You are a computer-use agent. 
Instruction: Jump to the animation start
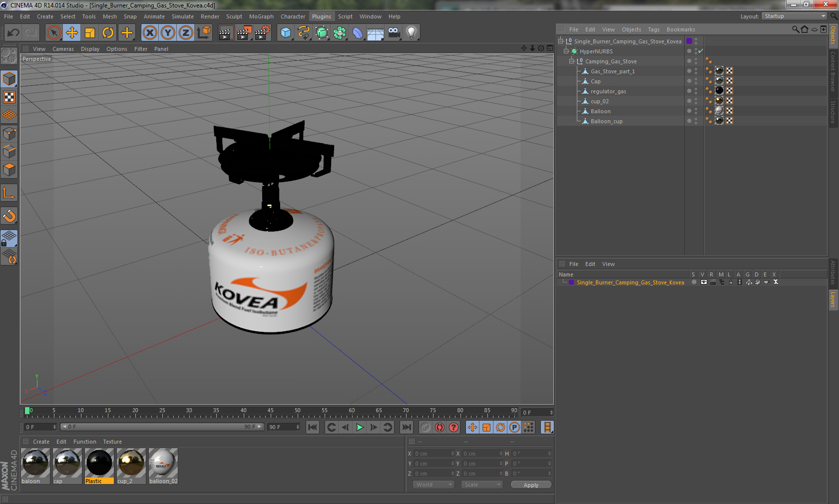point(313,427)
